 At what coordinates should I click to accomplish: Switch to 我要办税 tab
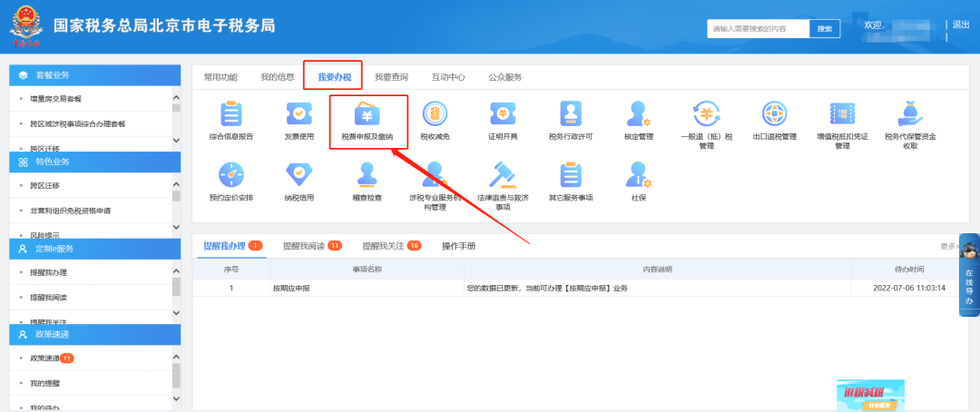(333, 77)
